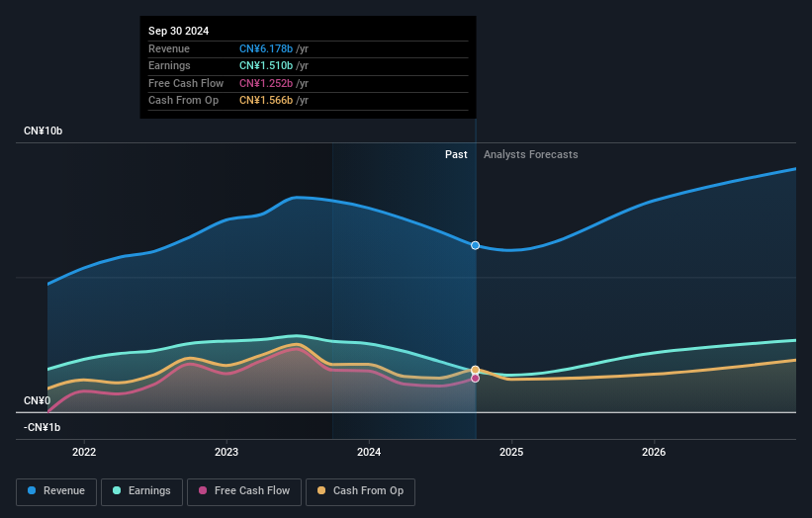The width and height of the screenshot is (812, 518).
Task: Click the blue Revenue data point marker
Action: 475,245
